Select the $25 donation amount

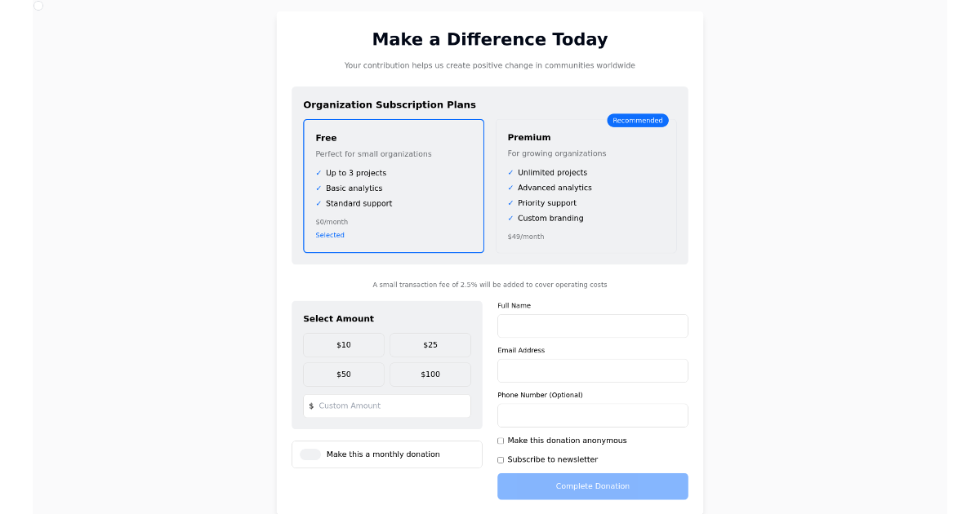[x=430, y=344]
